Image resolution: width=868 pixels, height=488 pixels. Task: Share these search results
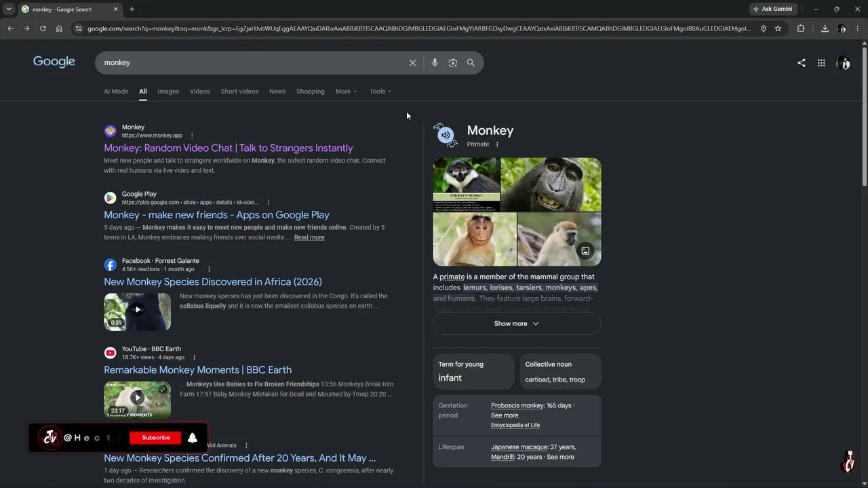802,62
